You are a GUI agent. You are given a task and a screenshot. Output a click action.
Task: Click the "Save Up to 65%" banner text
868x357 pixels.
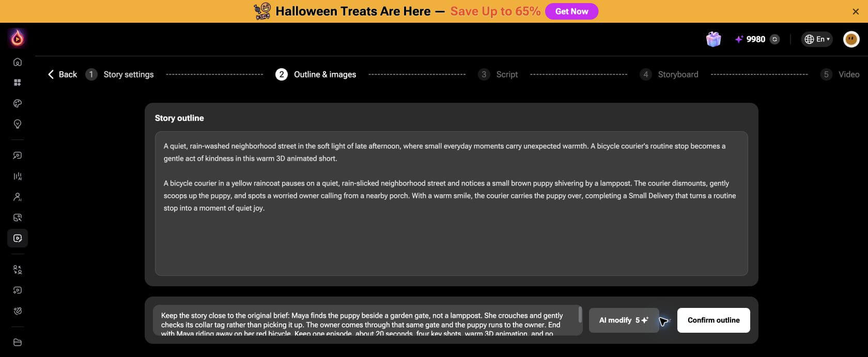[495, 11]
